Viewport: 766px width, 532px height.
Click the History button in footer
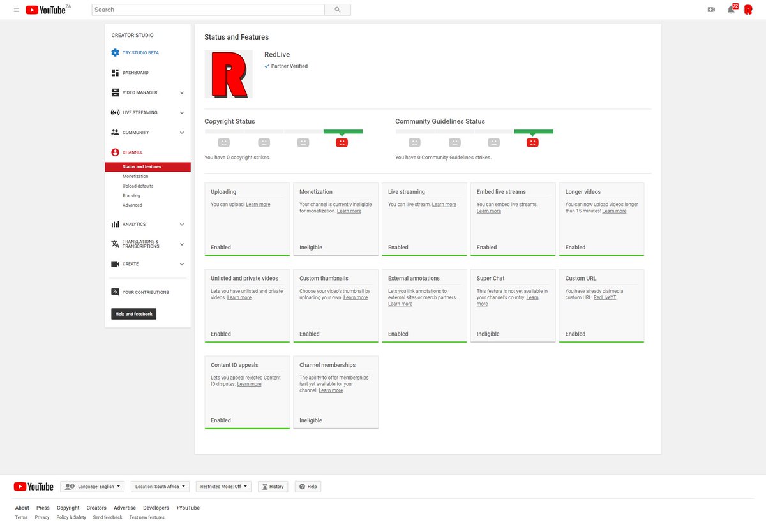pos(273,487)
